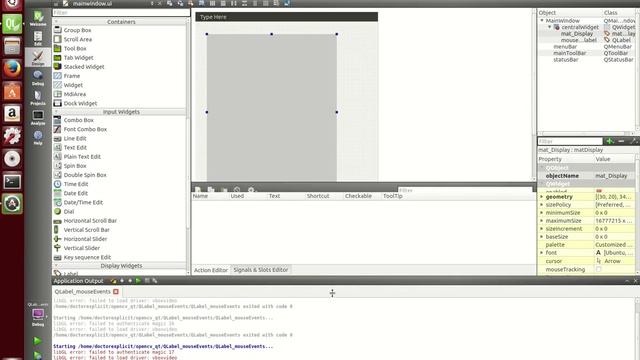Image resolution: width=640 pixels, height=360 pixels.
Task: Click the widget box Filter field
Action: pos(121,13)
